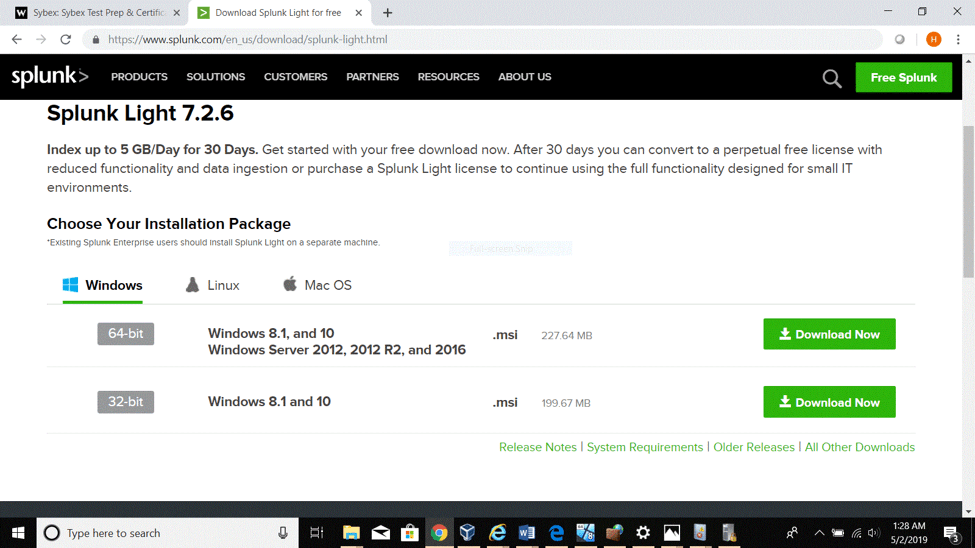Open the Windows Start menu

tap(18, 533)
